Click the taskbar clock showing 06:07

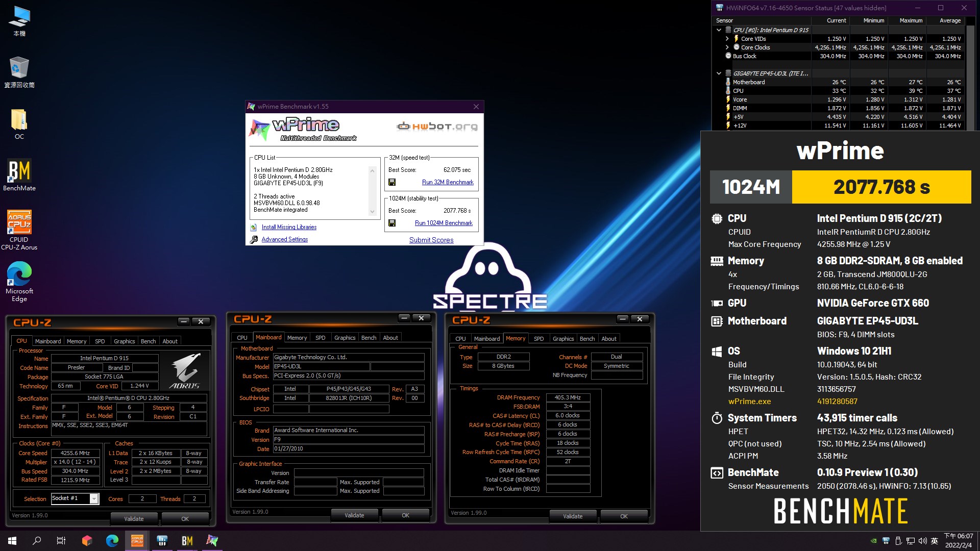pos(959,541)
